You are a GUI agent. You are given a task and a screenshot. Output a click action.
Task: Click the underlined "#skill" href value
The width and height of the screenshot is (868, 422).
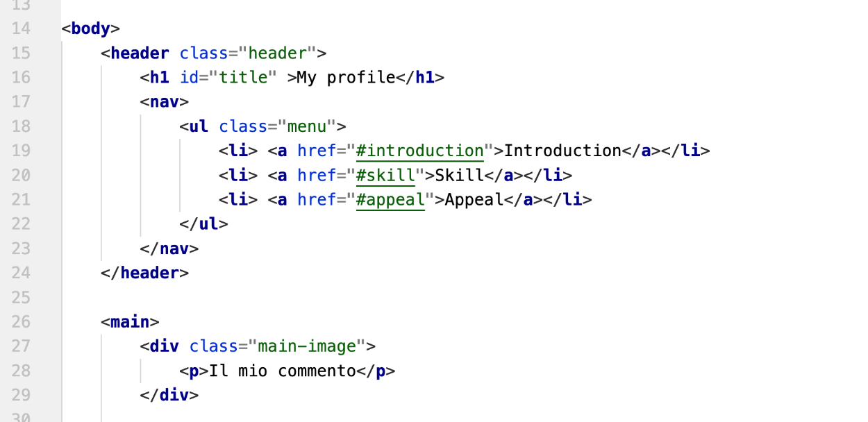tap(385, 175)
